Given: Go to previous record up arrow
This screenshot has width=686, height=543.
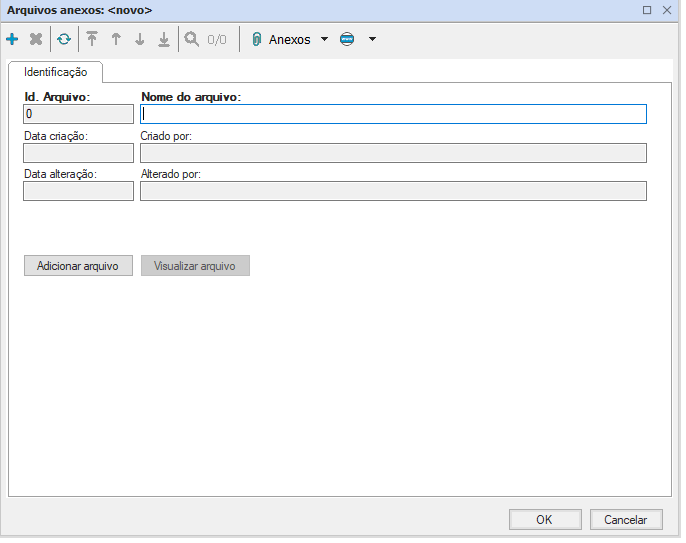Looking at the screenshot, I should [x=116, y=40].
